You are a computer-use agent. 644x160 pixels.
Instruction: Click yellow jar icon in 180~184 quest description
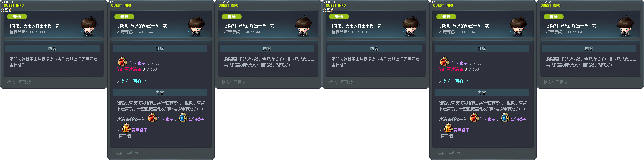click(448, 128)
